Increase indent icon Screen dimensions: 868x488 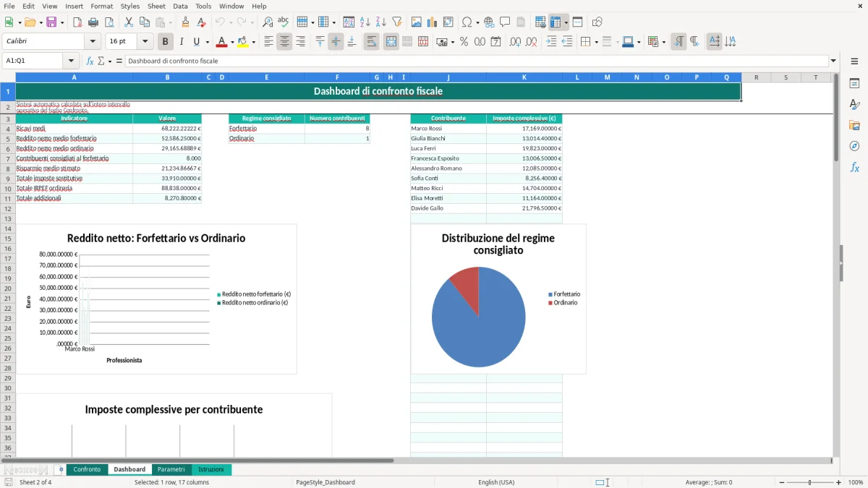[x=551, y=42]
